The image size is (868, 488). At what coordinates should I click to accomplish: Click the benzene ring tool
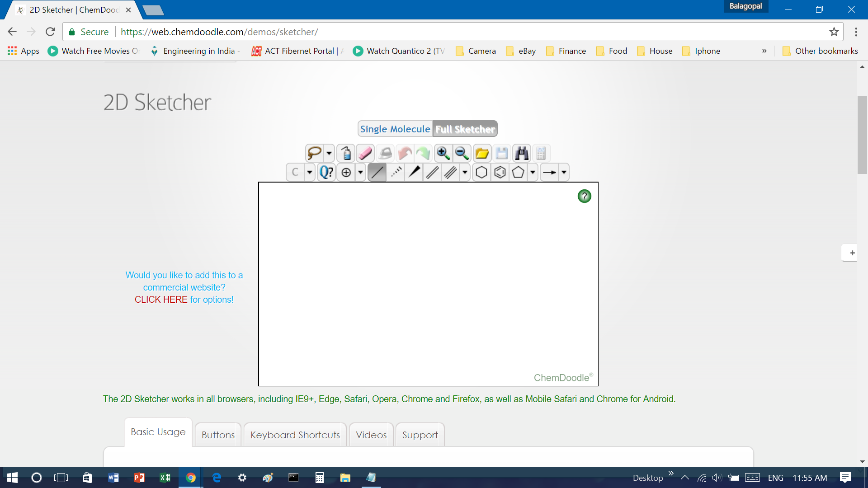[500, 172]
